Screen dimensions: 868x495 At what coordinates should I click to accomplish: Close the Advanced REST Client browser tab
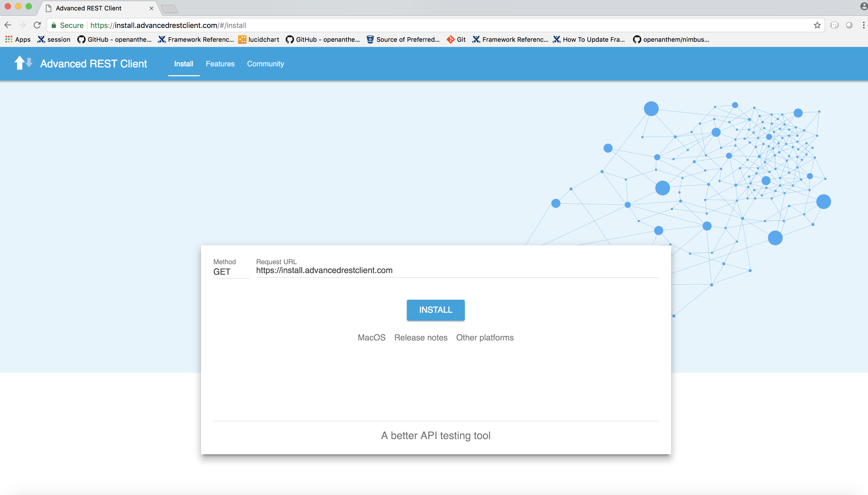pos(151,8)
